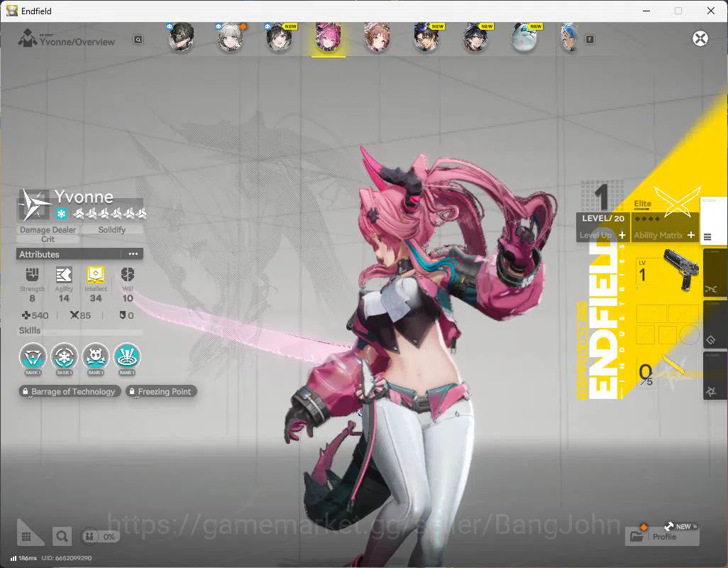Click the trust 0% indicator
The image size is (728, 568).
100,537
